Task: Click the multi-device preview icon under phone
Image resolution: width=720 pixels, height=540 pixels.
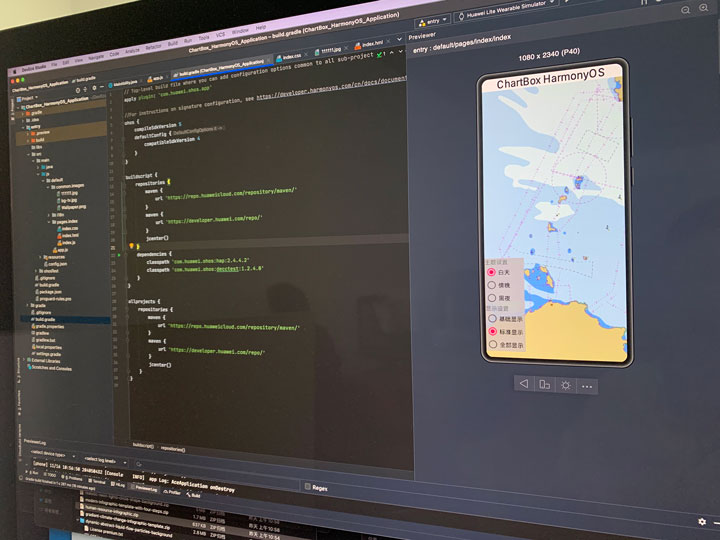Action: point(545,384)
